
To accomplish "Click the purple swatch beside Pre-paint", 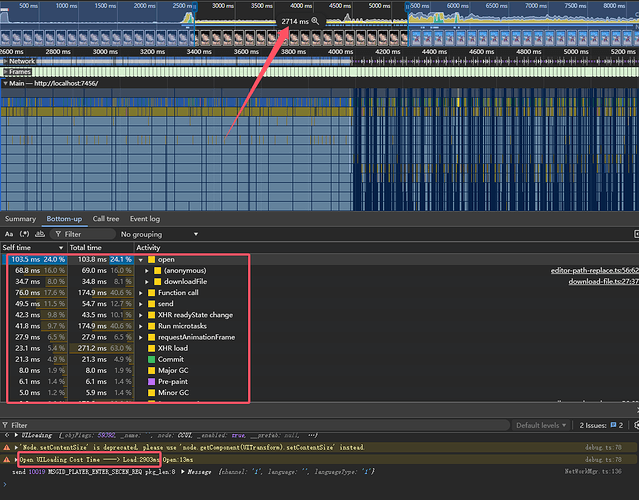I will click(x=152, y=382).
